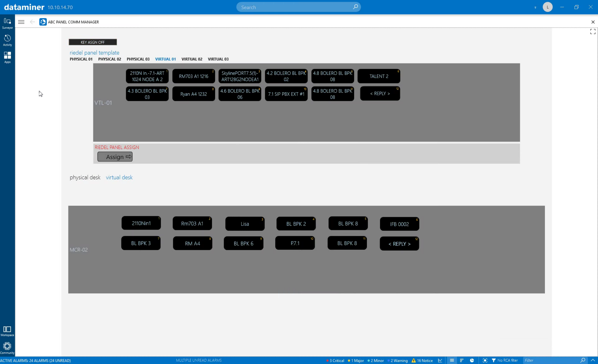Viewport: 598px width, 364px height.
Task: Open the hamburger menu
Action: [x=21, y=22]
